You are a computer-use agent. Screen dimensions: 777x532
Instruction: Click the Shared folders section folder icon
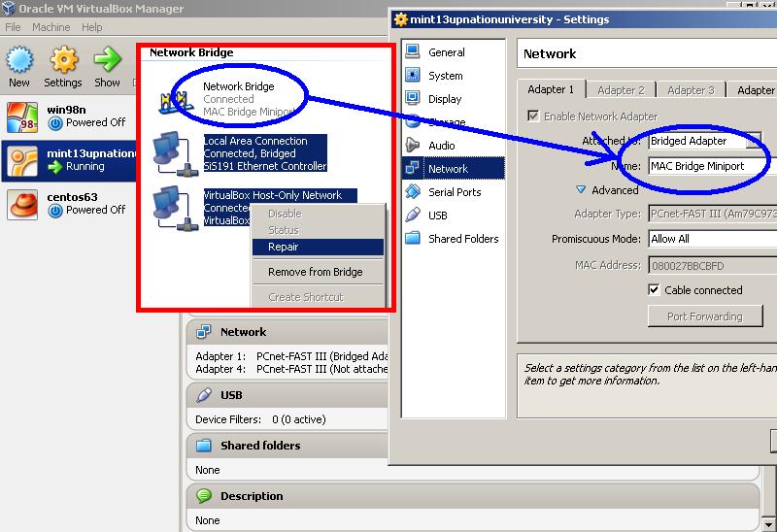click(204, 446)
